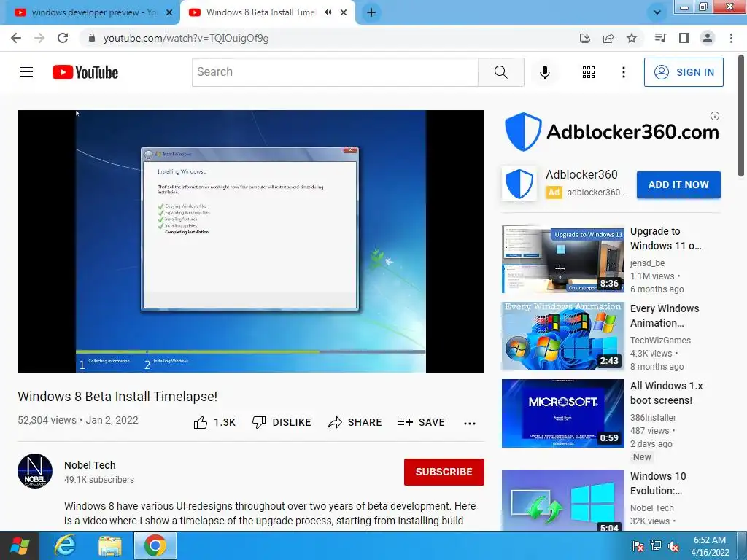The width and height of the screenshot is (747, 560).
Task: Click the 'TechWizGames' channel name
Action: tap(660, 340)
